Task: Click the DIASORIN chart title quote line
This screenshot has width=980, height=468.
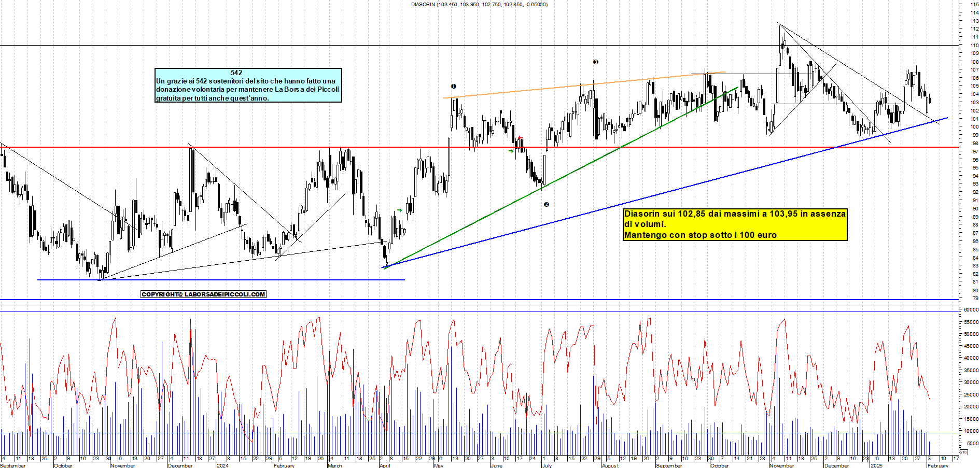Action: click(479, 5)
